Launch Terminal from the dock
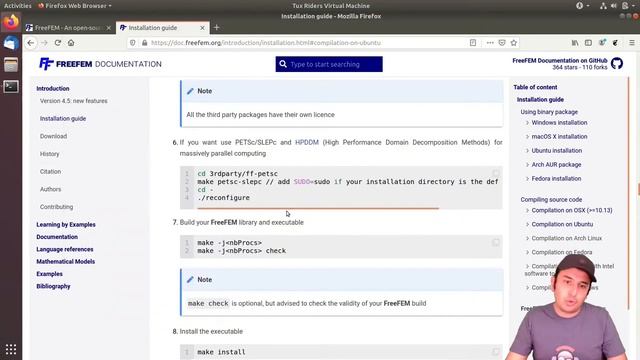 11,86
